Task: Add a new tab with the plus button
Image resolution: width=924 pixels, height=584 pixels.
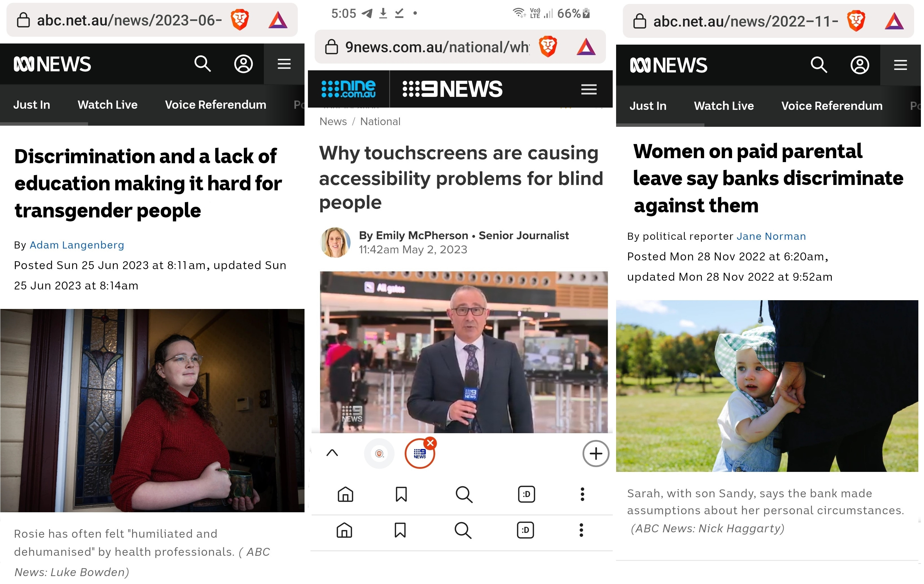Action: [595, 454]
